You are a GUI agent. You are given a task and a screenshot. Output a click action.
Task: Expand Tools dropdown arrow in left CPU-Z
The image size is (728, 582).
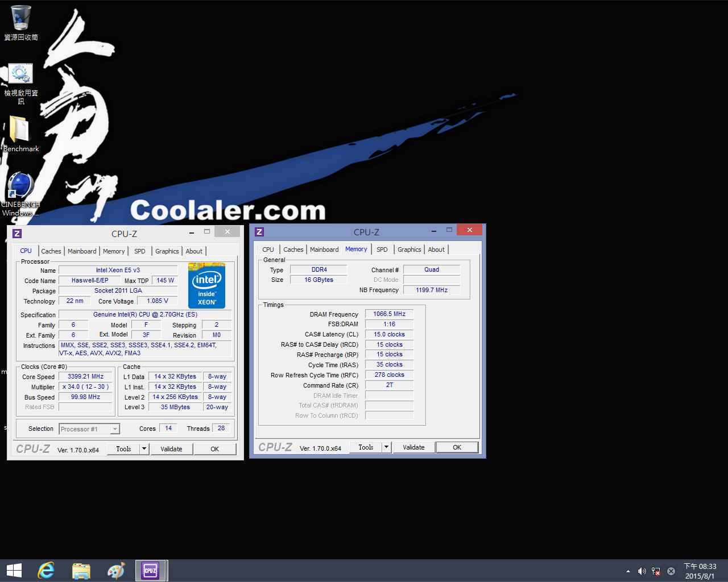144,449
